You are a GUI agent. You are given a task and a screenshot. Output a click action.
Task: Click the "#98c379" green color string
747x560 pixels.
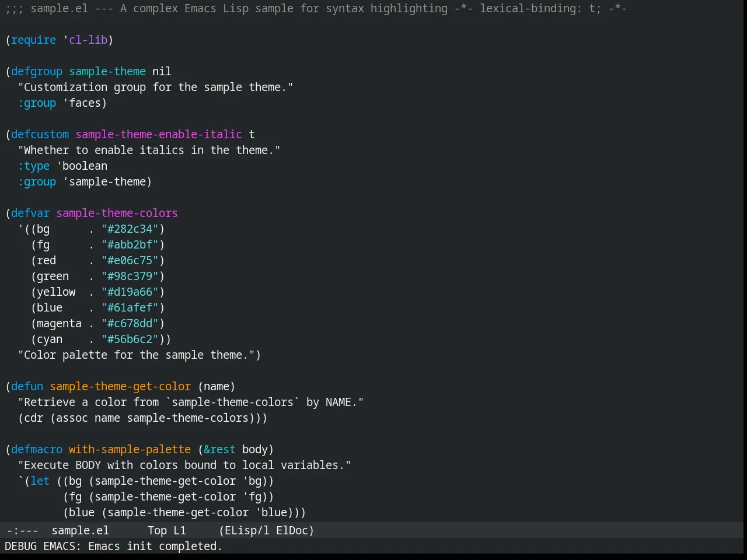[130, 276]
